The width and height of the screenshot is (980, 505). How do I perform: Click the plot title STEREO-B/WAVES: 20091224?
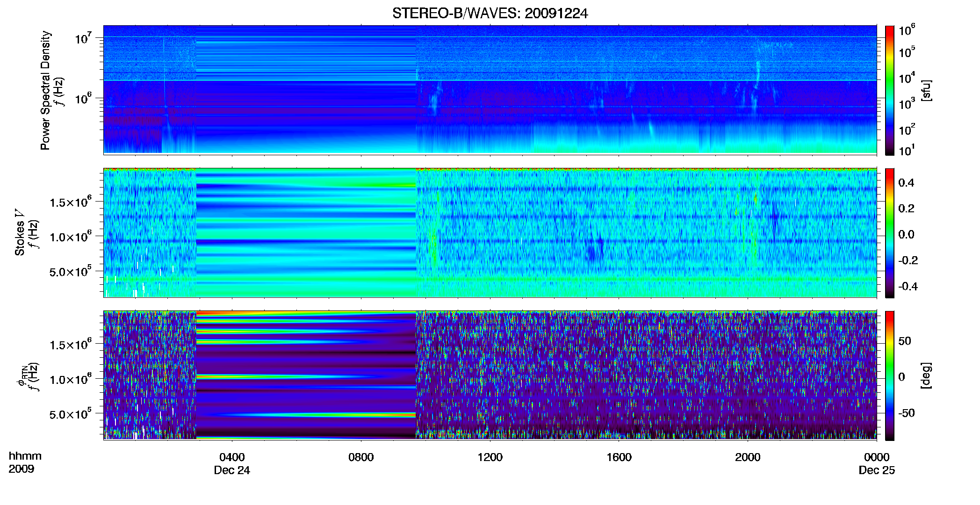pyautogui.click(x=490, y=14)
